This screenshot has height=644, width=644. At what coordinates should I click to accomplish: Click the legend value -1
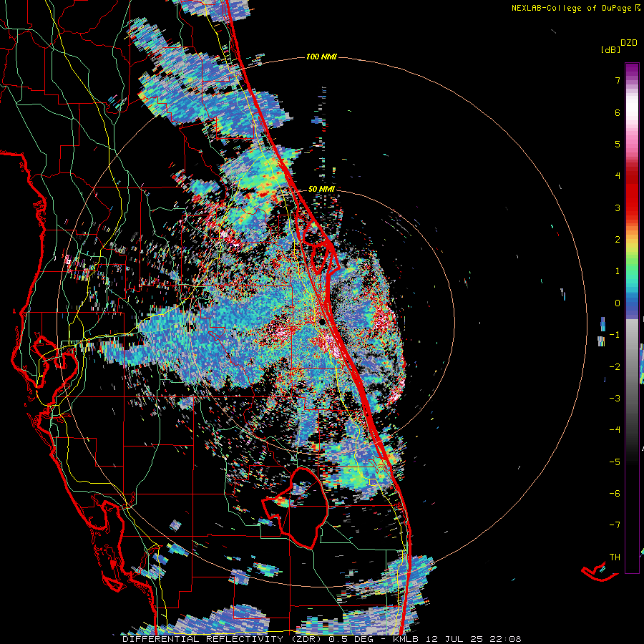pyautogui.click(x=615, y=335)
